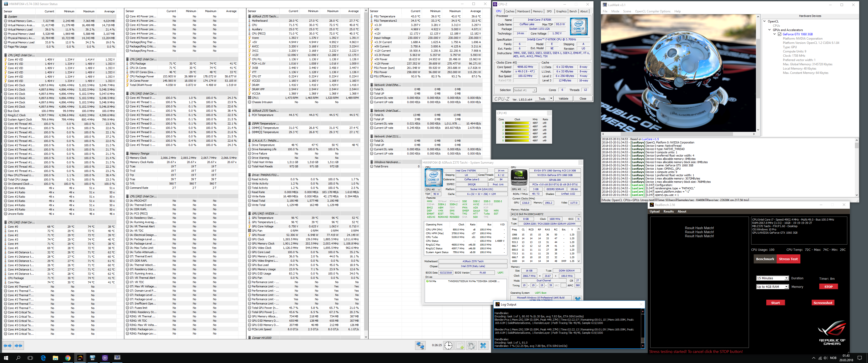Click HWiNFO logging start sheet icon

(460, 346)
